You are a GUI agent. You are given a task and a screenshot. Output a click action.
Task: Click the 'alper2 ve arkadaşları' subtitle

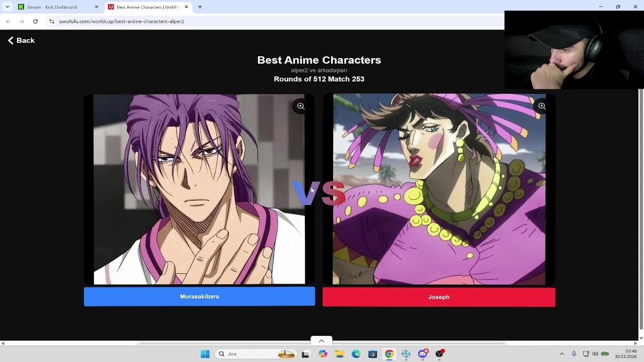point(319,70)
